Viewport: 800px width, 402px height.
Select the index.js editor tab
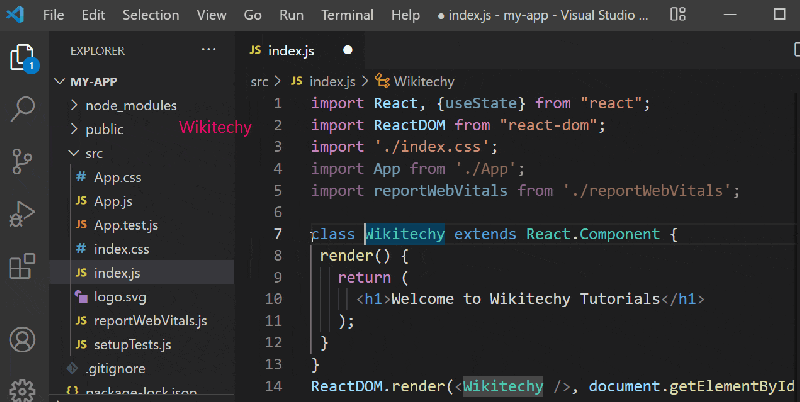click(x=299, y=50)
